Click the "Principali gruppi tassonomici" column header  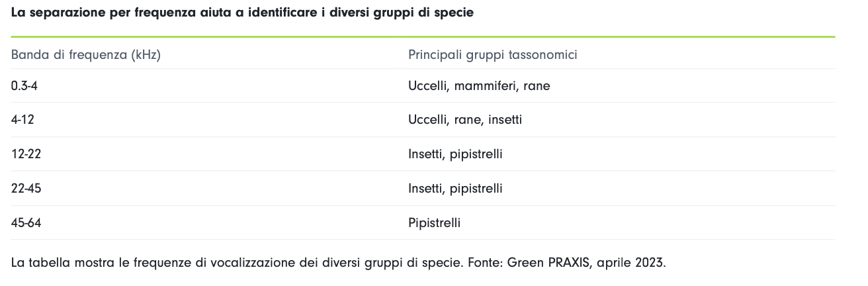click(492, 55)
